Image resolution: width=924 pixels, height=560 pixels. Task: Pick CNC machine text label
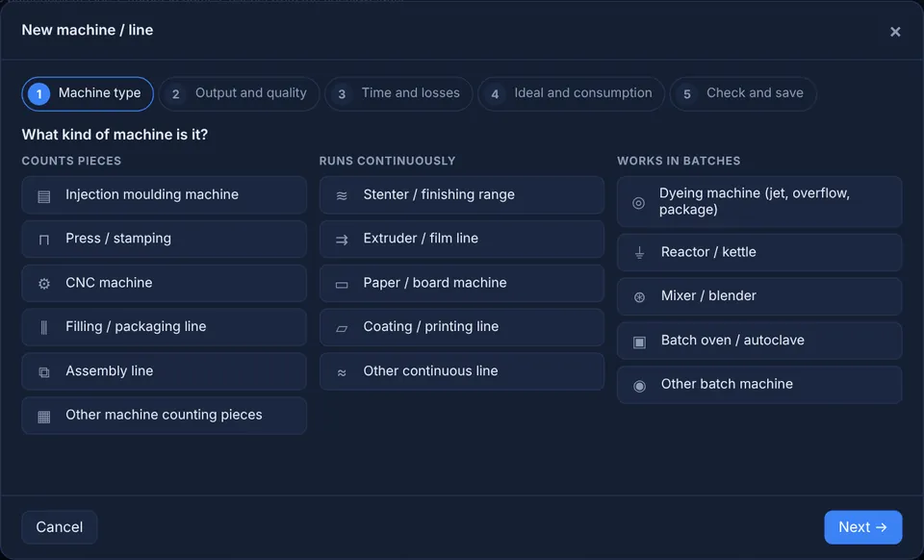(109, 283)
